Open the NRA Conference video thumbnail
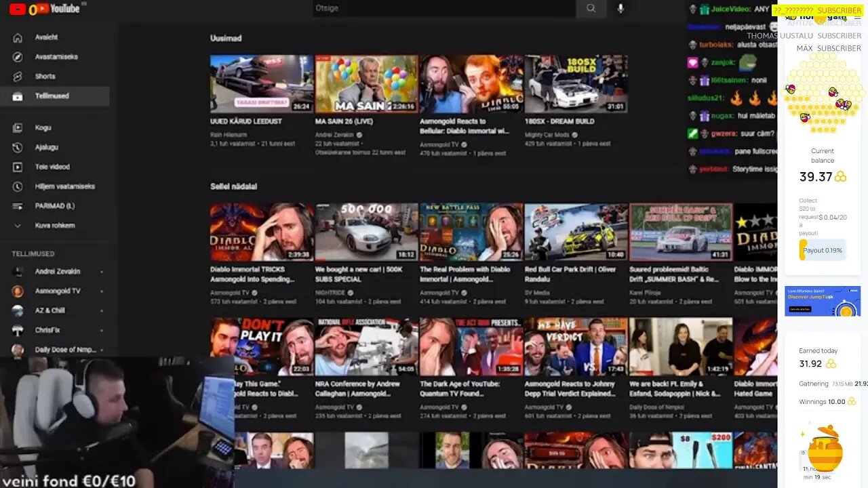This screenshot has height=488, width=868. [367, 346]
